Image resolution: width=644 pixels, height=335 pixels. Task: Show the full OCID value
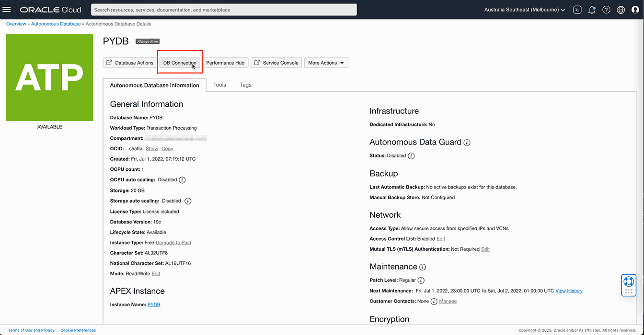pos(152,148)
